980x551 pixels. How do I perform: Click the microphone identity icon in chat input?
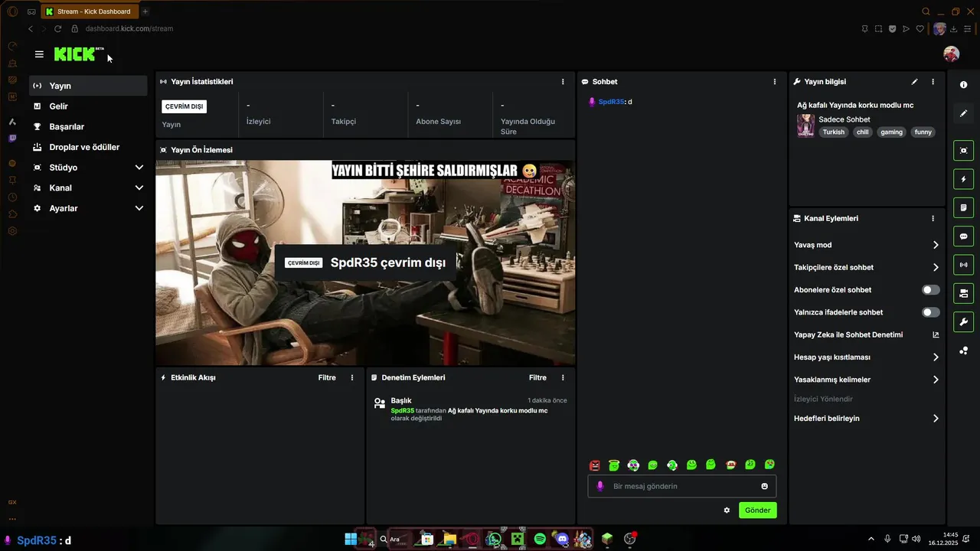[x=600, y=486]
